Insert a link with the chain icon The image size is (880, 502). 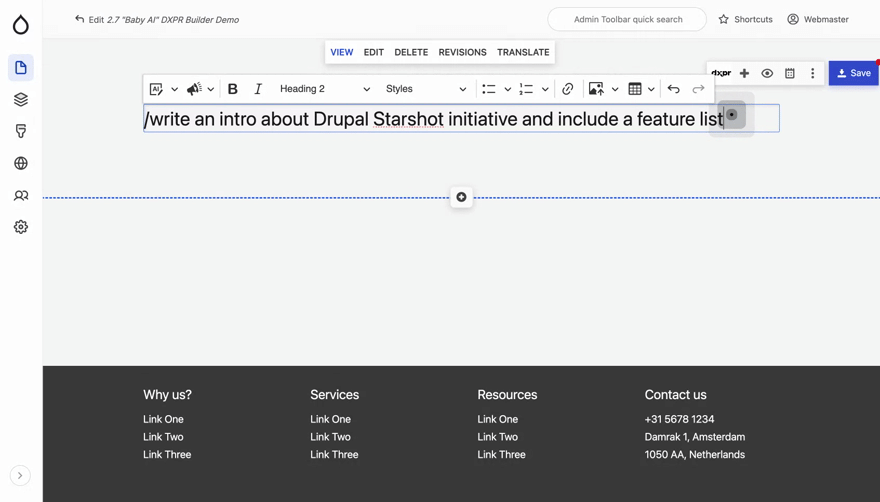point(568,89)
